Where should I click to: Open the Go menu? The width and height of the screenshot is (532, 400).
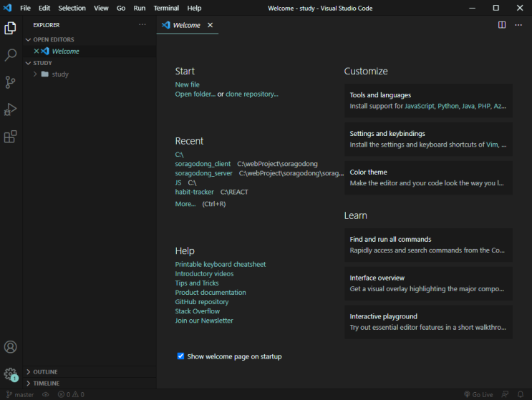click(x=121, y=8)
